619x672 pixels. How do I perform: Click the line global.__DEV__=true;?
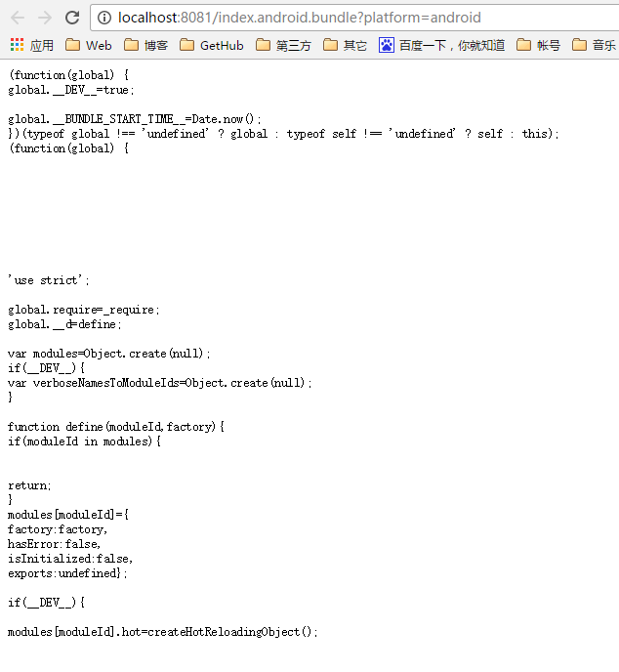[x=71, y=90]
